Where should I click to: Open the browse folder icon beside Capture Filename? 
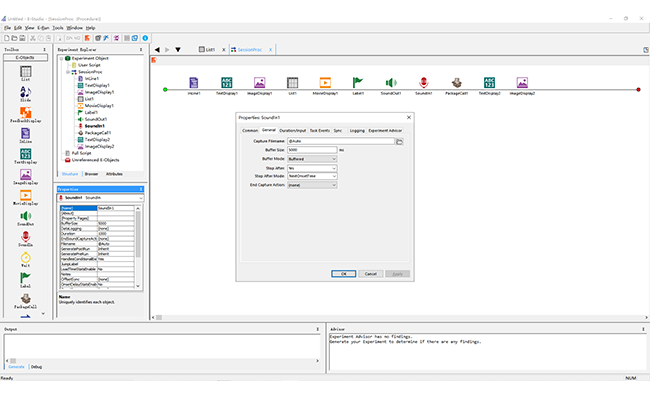[x=399, y=141]
